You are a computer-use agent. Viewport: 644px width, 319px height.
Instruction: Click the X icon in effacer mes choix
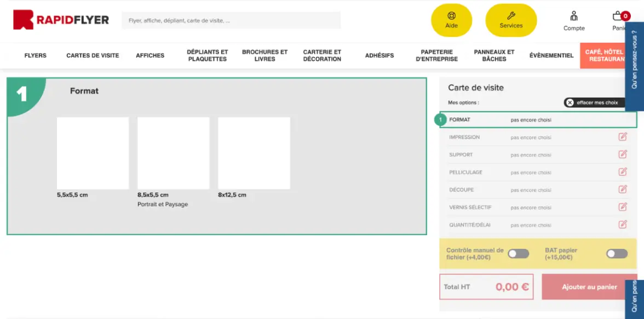(570, 102)
